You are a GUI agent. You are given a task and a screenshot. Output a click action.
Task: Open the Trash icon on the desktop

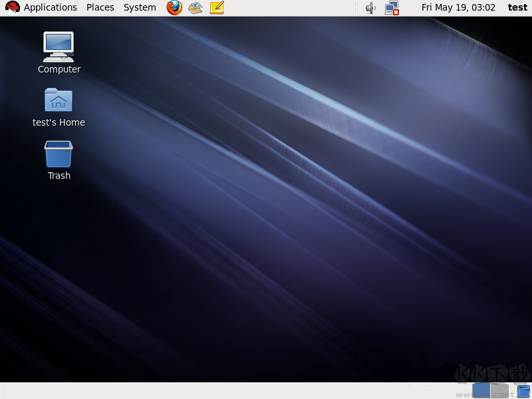pyautogui.click(x=59, y=154)
